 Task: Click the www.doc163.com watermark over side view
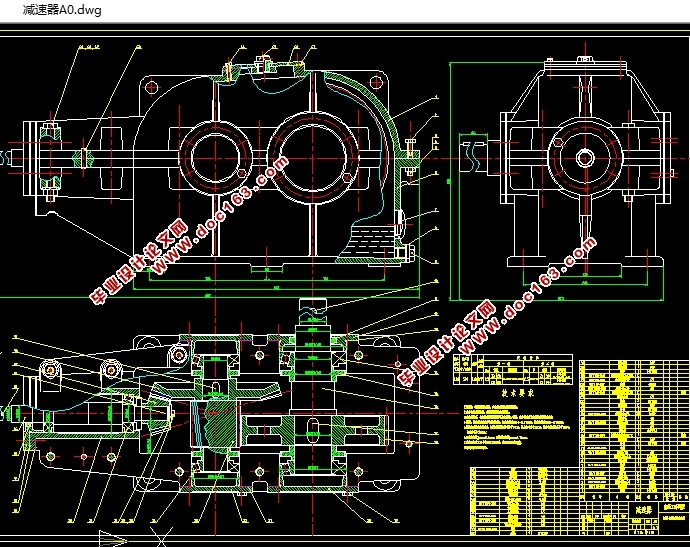pyautogui.click(x=497, y=312)
